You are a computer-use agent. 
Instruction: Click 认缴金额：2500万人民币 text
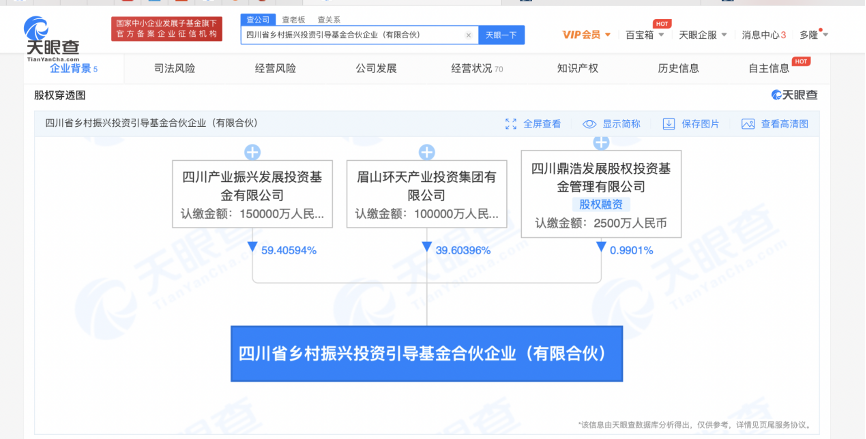tap(601, 223)
